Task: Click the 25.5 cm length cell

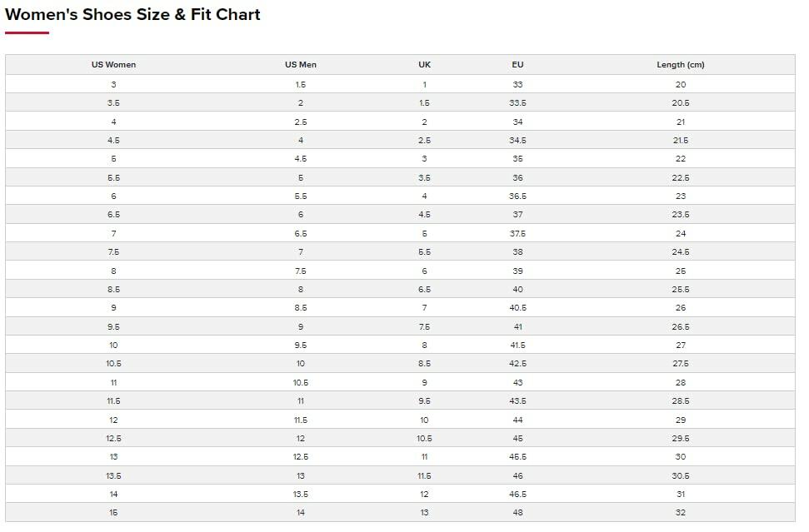Action: 680,289
